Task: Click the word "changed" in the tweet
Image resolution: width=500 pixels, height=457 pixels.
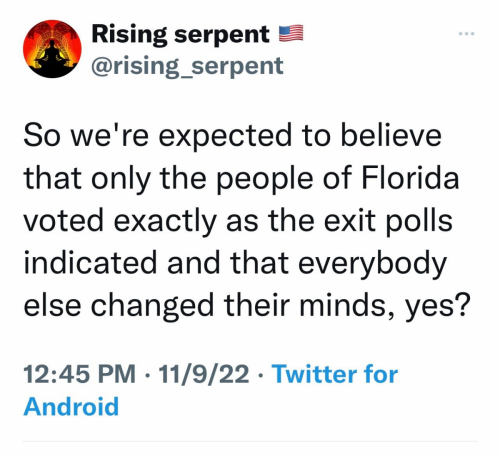Action: pyautogui.click(x=152, y=307)
